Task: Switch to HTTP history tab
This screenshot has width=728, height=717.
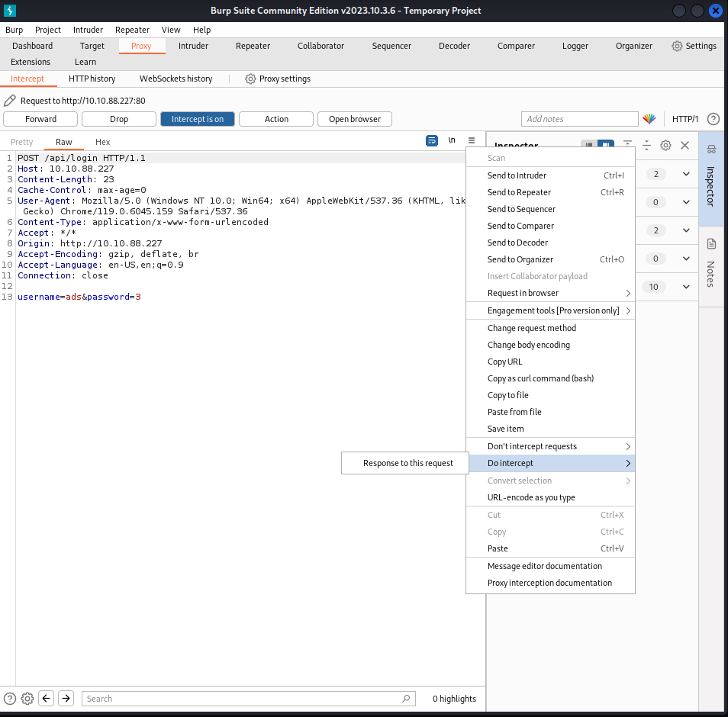Action: tap(92, 79)
